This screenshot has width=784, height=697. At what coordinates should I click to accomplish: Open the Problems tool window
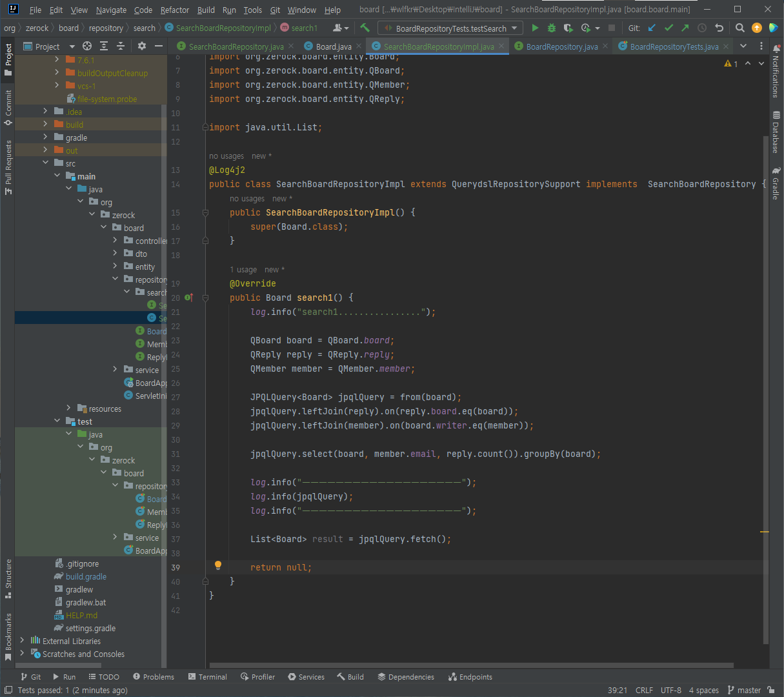coord(154,677)
